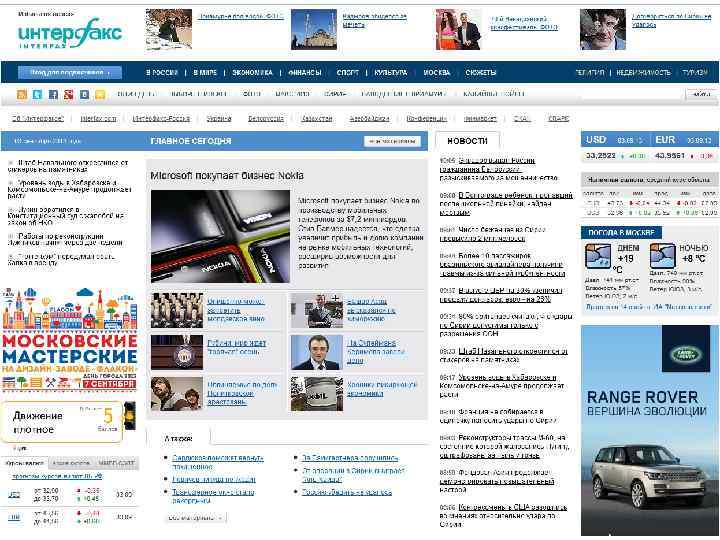Screen dimensions: 720x540
Task: Open the Сюжеты menu item
Action: [481, 73]
